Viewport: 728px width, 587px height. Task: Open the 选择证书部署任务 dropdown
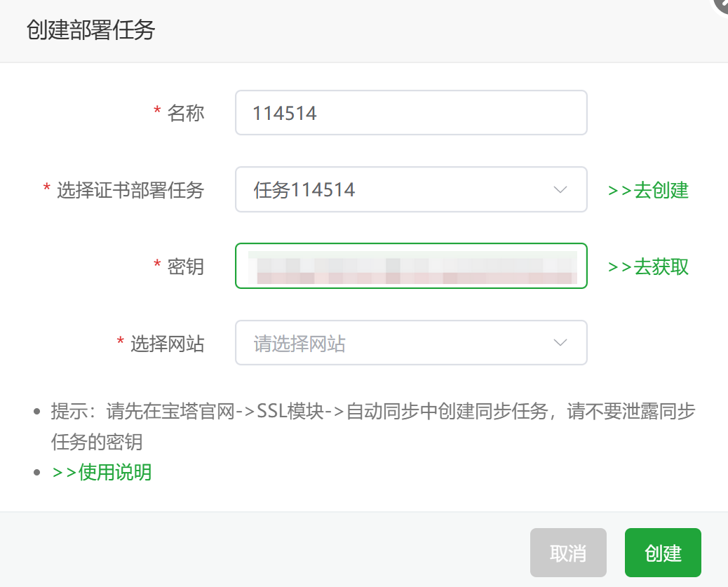click(411, 189)
